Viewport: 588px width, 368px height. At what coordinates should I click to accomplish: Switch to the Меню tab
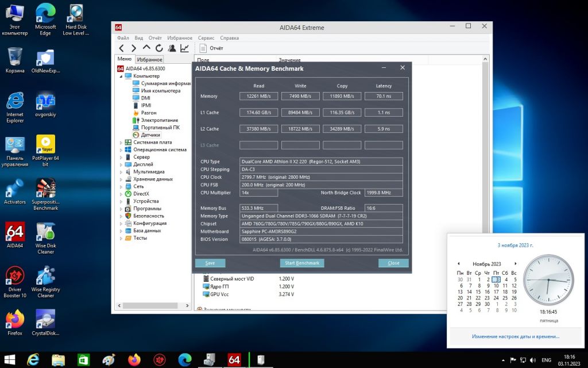pos(124,59)
